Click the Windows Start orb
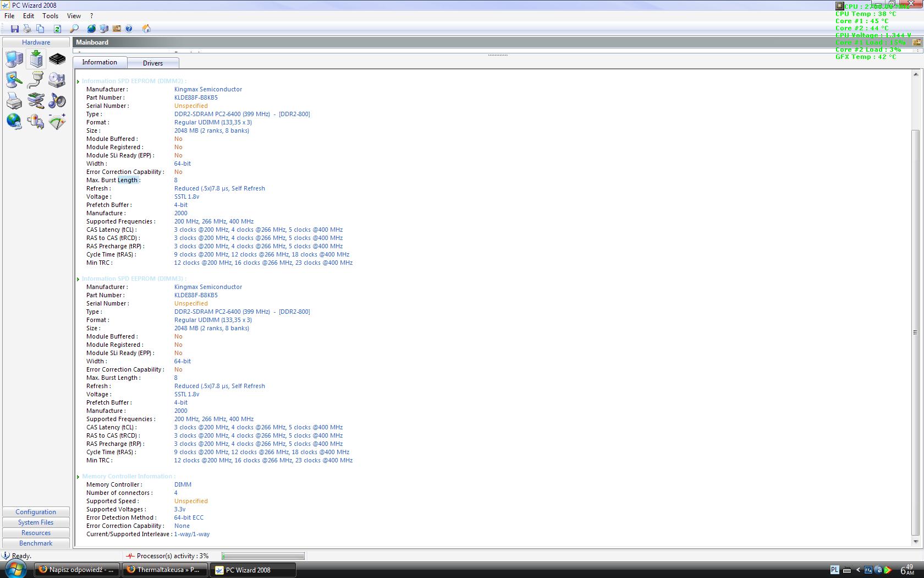This screenshot has height=578, width=924. click(15, 569)
